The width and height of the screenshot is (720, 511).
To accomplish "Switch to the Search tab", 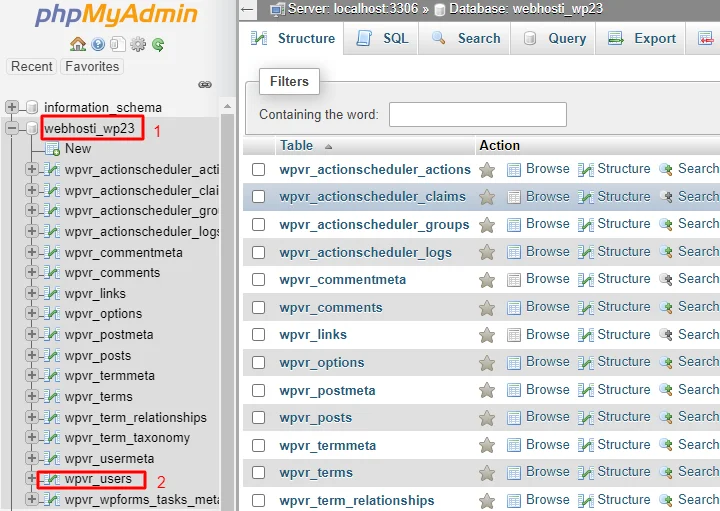I will tap(466, 39).
